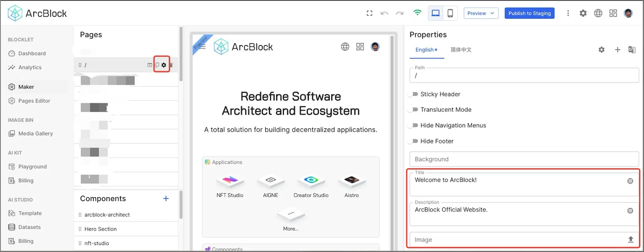Switch to mobile preview mode

450,13
